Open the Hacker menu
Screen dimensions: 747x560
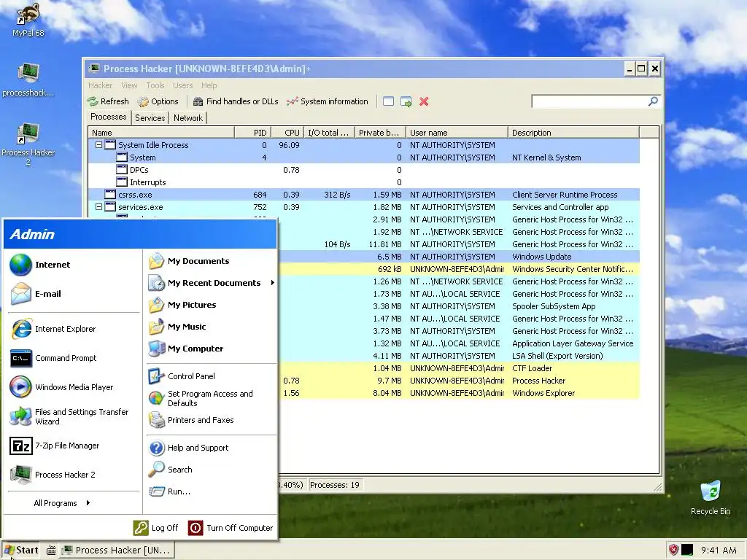[100, 85]
